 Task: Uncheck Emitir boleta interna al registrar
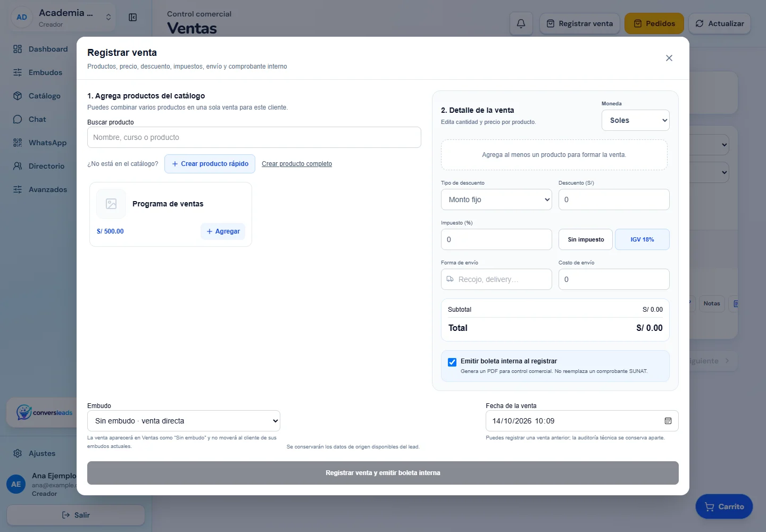[452, 362]
